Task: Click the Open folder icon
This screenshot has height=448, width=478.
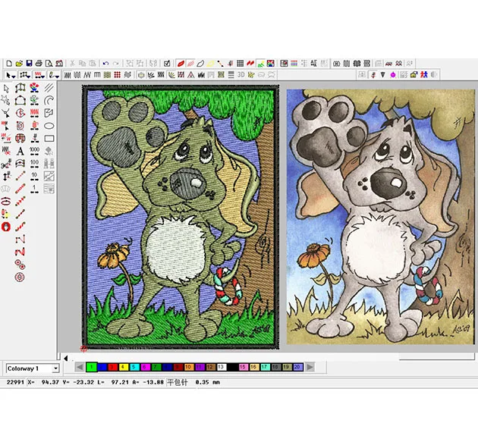Action: (x=18, y=63)
